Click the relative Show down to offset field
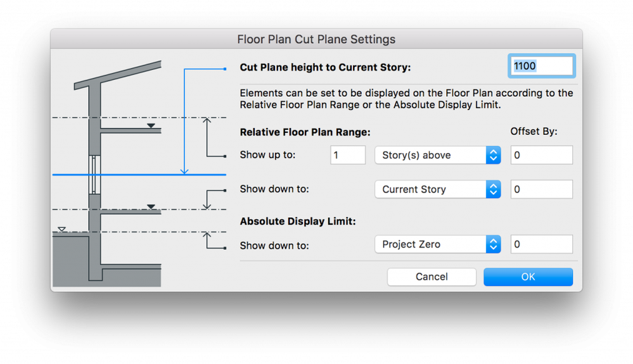 541,189
